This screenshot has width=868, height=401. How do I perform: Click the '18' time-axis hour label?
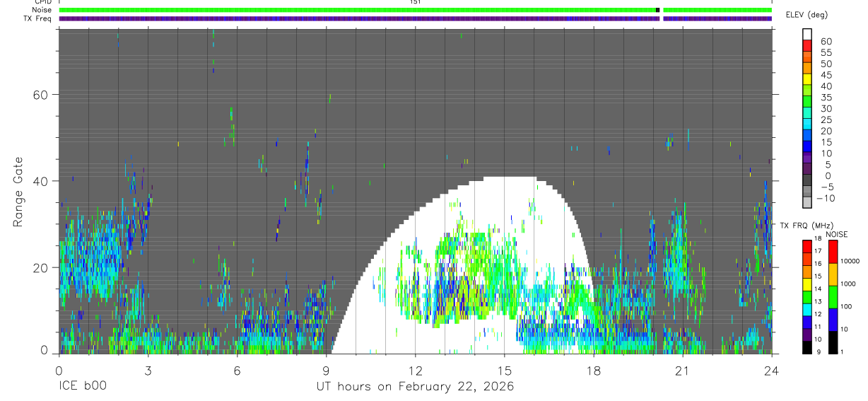[x=594, y=370]
